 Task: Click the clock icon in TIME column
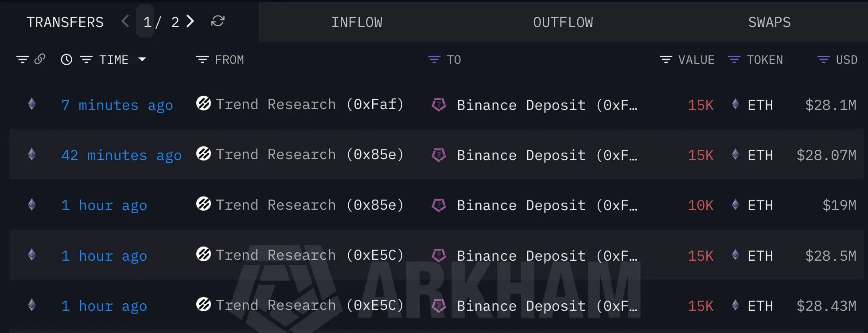tap(66, 59)
